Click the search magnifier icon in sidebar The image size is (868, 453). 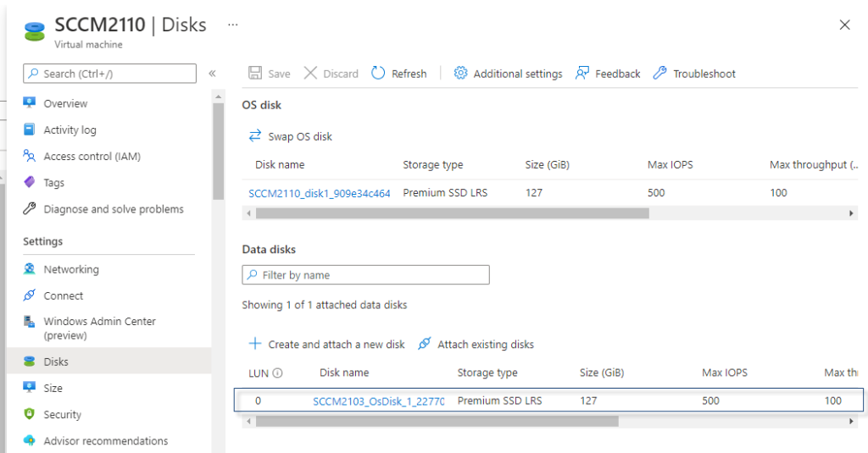pos(34,73)
